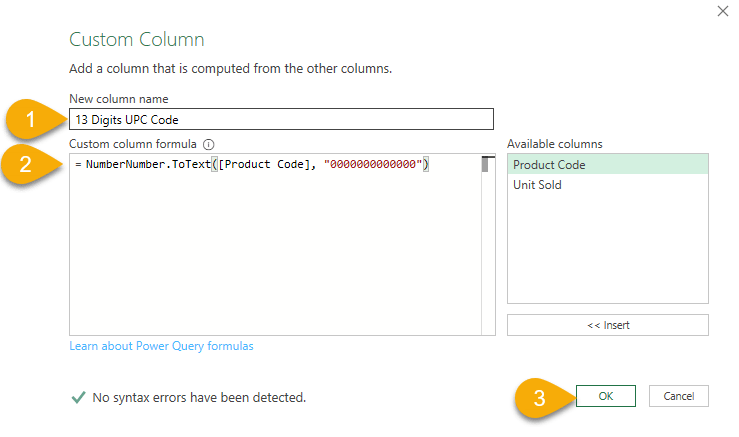Click the orange step 3 callout badge
Screen dimensions: 739x437
pyautogui.click(x=539, y=396)
